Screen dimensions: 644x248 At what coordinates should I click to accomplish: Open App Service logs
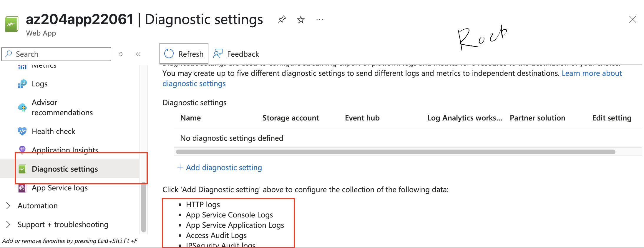click(x=60, y=188)
